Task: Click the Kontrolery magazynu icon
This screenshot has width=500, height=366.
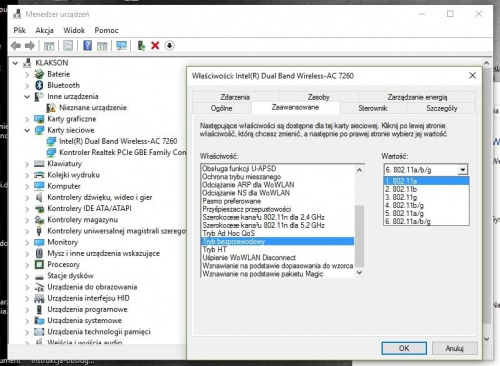Action: [39, 220]
